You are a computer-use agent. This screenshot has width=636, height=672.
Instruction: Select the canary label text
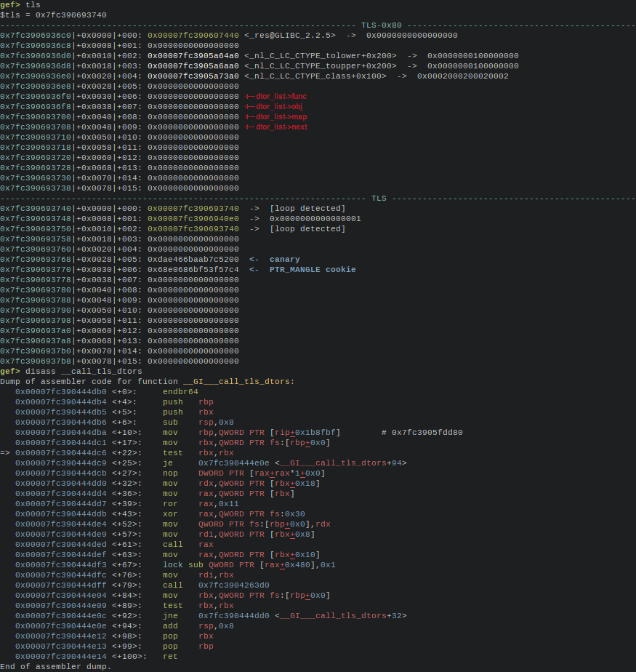[x=284, y=259]
